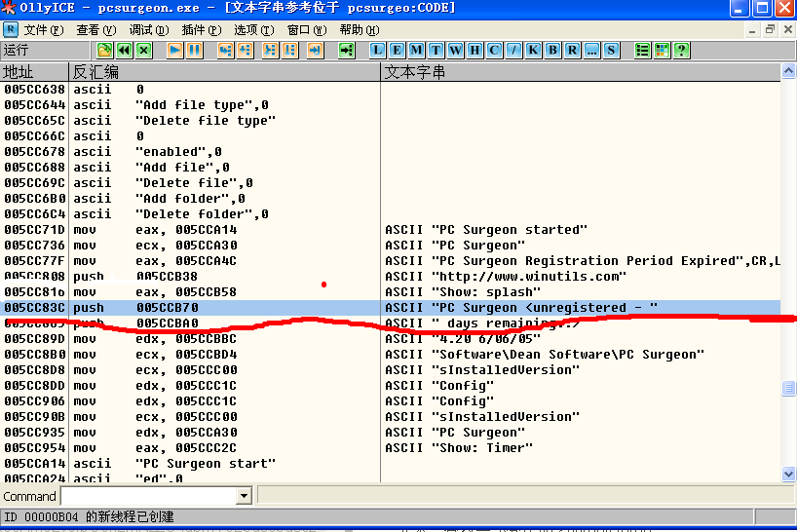This screenshot has height=532, width=797.
Task: Select address 005CC644 "Add file type" row
Action: coord(391,104)
